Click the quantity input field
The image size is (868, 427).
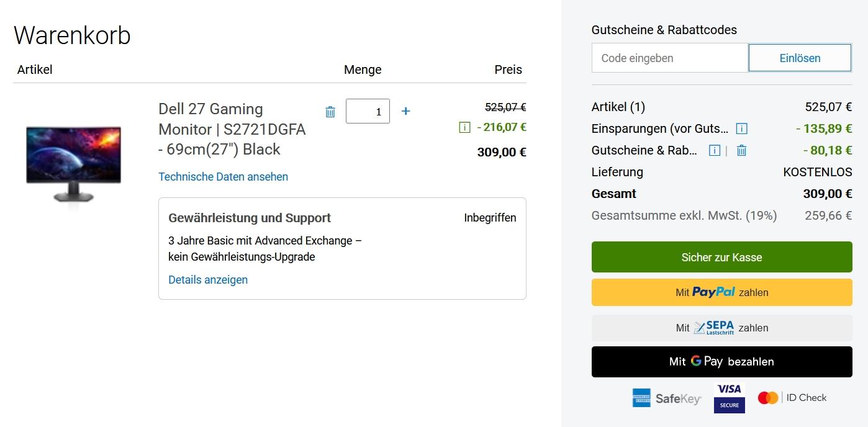tap(368, 111)
